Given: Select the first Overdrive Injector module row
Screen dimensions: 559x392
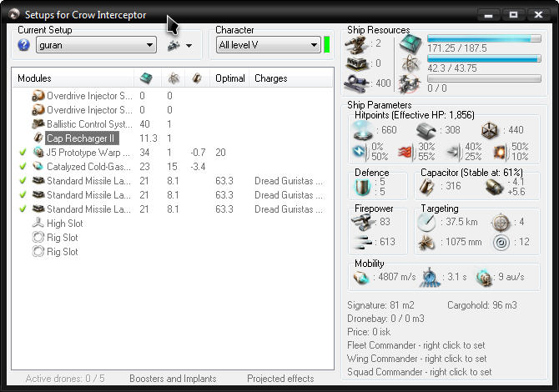Looking at the screenshot, I should click(x=173, y=96).
